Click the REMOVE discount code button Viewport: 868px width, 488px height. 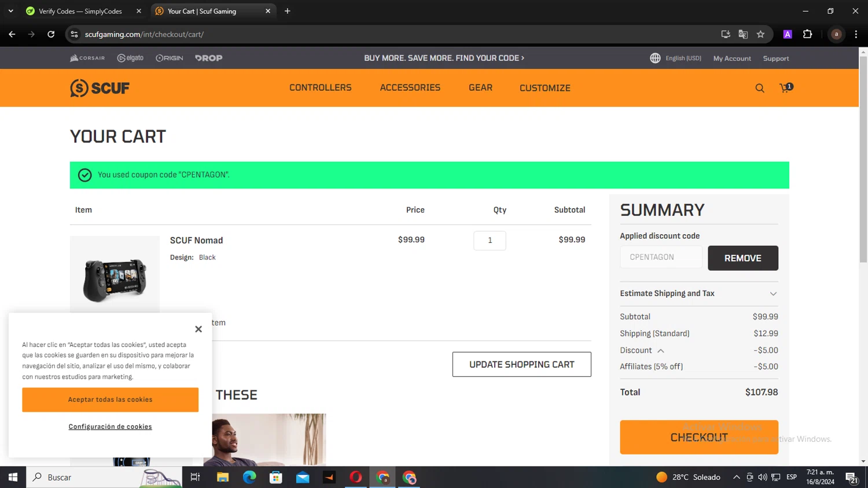[x=742, y=258]
